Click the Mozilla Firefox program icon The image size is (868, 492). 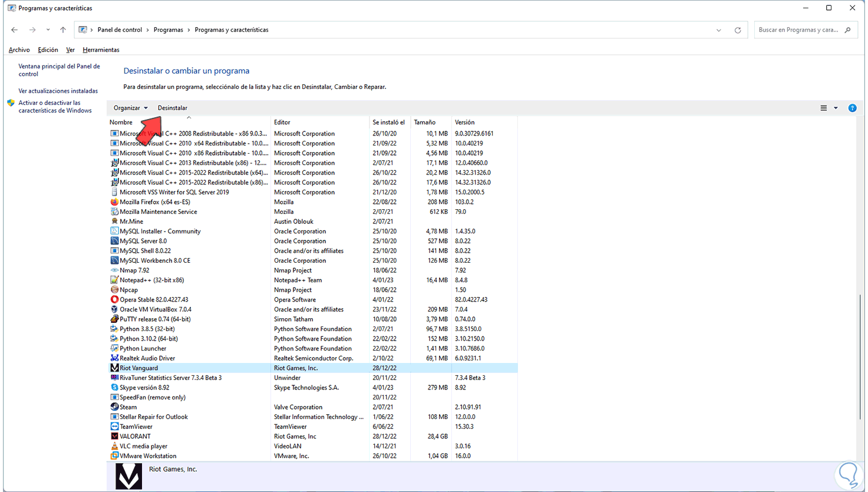[x=114, y=202]
